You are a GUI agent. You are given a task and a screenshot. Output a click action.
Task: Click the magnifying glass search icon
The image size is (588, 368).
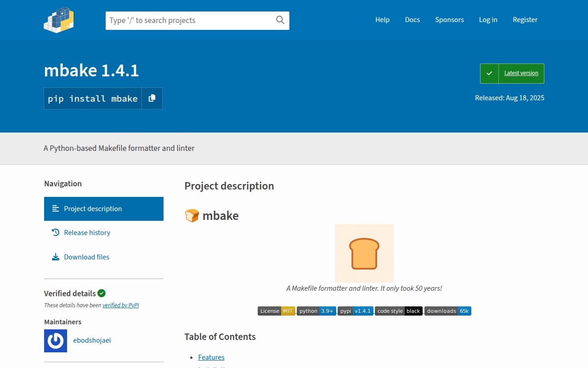pyautogui.click(x=280, y=20)
